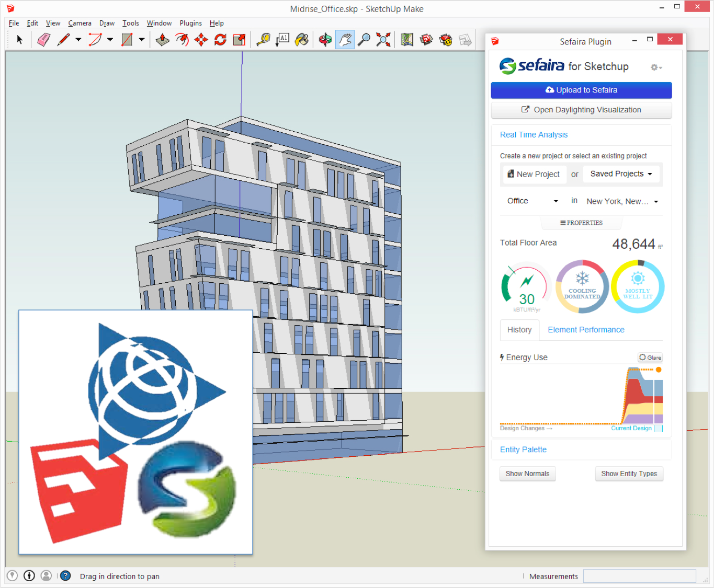Open the 3D Warehouse get models icon
The height and width of the screenshot is (588, 714).
click(426, 40)
